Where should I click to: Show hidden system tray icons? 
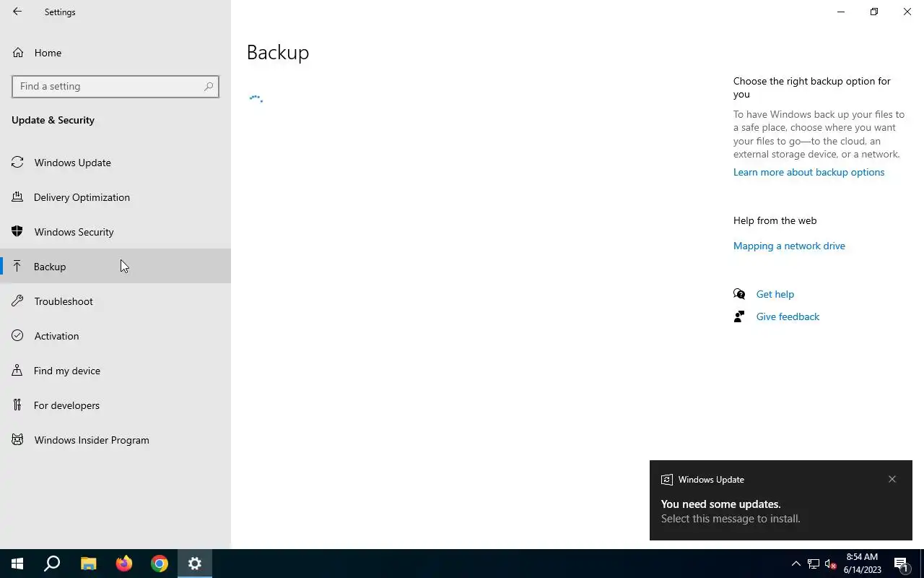tap(796, 564)
